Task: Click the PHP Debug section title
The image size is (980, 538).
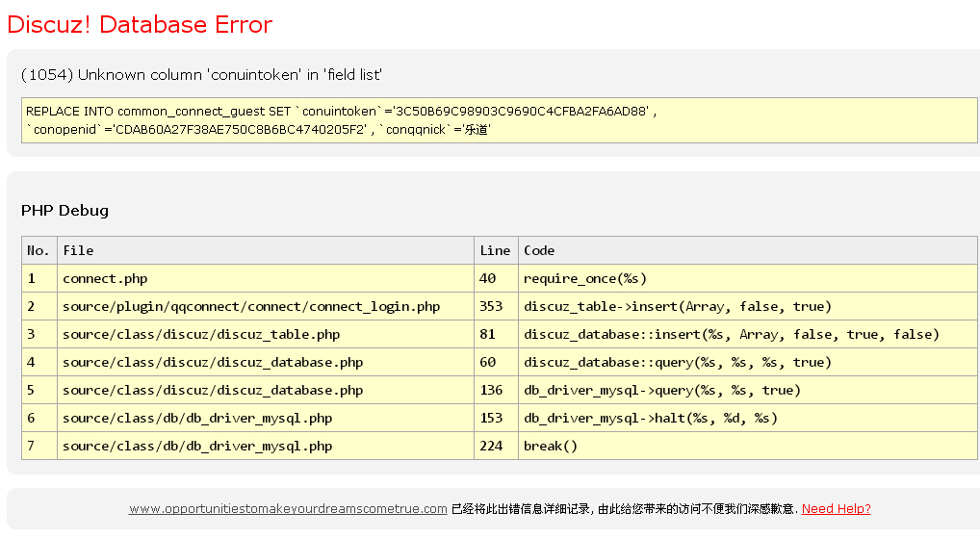Action: 65,211
